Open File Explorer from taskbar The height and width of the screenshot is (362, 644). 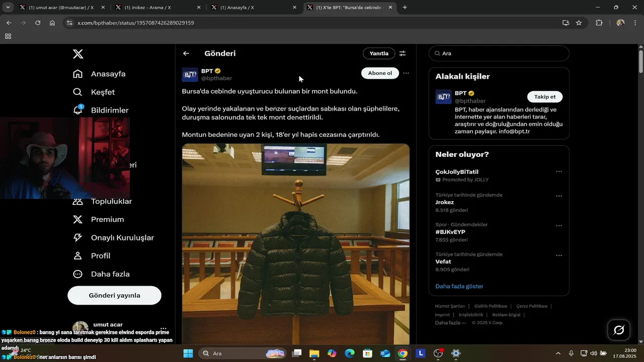314,353
